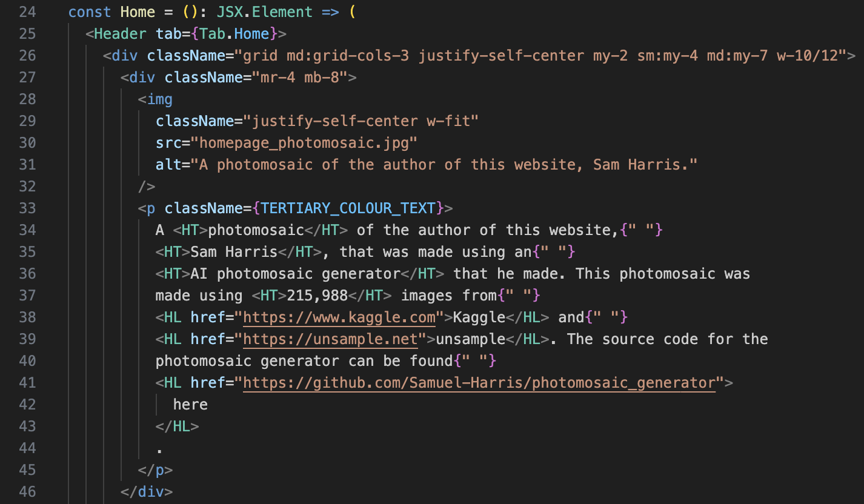Click the self-closing '/>' on line 32
The width and height of the screenshot is (864, 504).
click(147, 186)
